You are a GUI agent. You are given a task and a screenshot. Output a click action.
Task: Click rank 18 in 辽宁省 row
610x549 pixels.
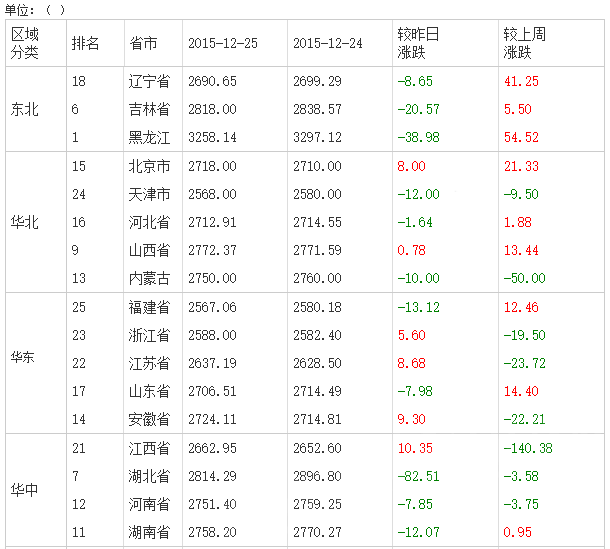(x=79, y=81)
